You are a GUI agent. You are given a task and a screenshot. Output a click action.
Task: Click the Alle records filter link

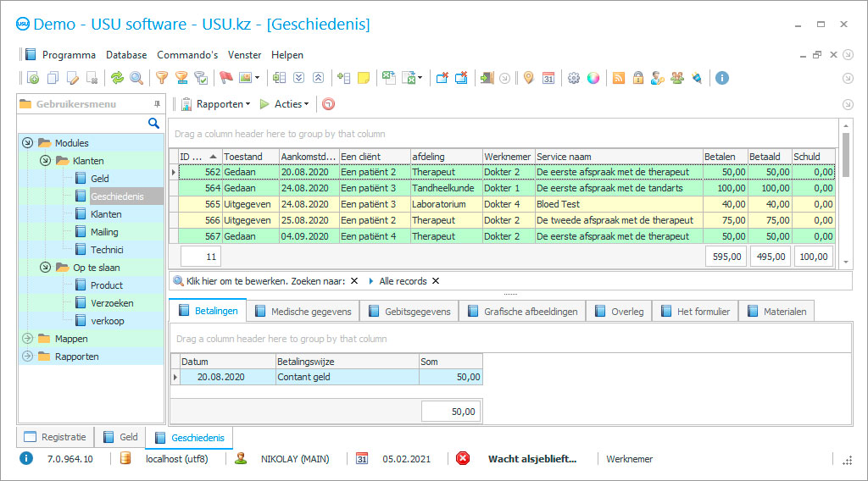click(403, 281)
